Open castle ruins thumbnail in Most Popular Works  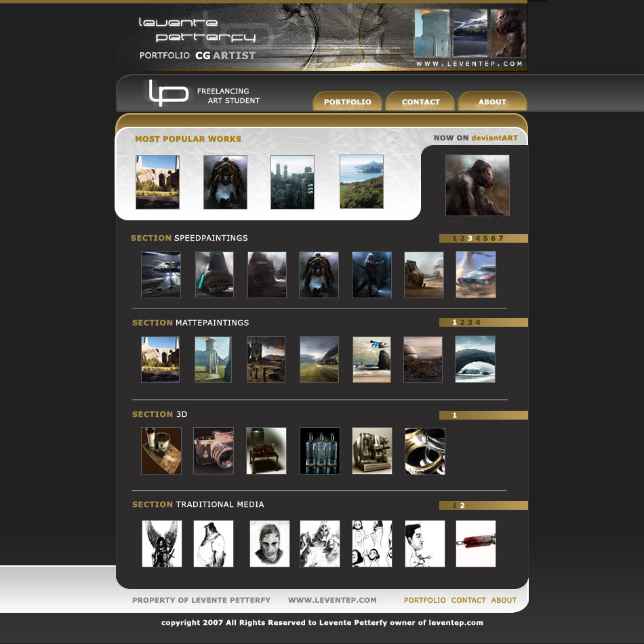pos(158,182)
